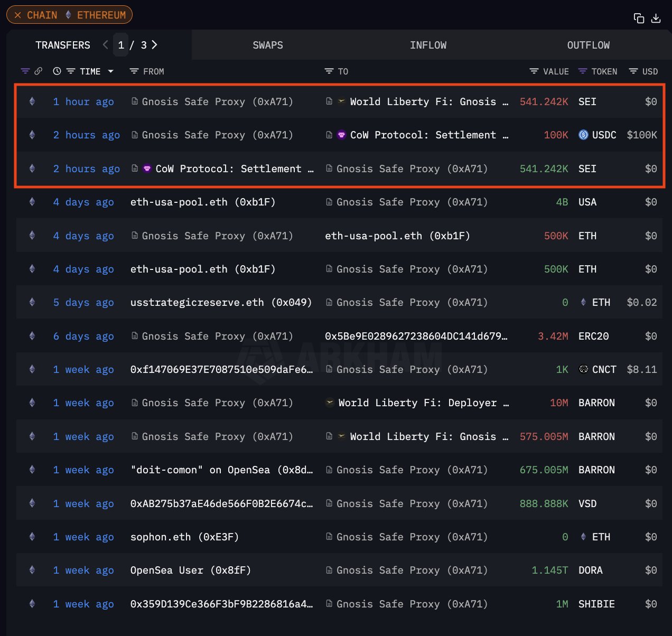Open the eth-usa-pool.eth sender link, USA row
Screen dimensions: 672x636
coord(202,202)
